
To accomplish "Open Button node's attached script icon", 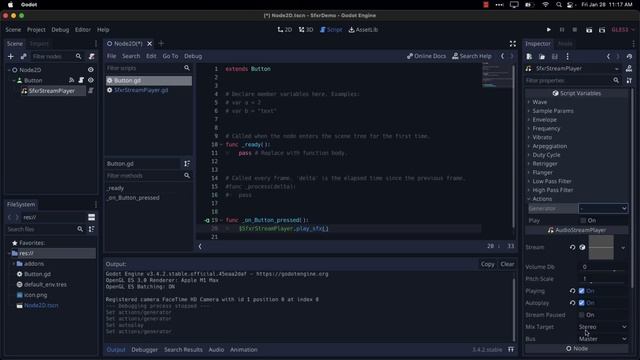I will point(81,80).
